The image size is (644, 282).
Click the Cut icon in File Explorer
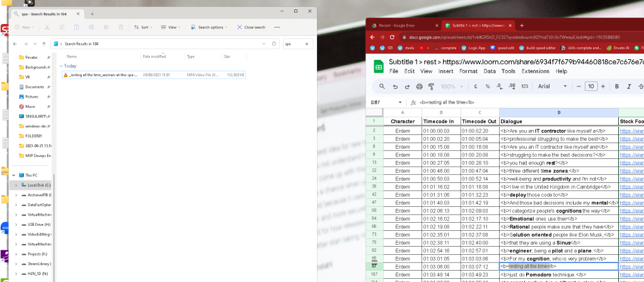[47, 27]
